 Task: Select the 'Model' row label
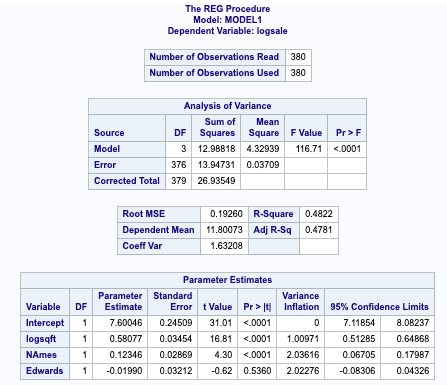[x=107, y=149]
